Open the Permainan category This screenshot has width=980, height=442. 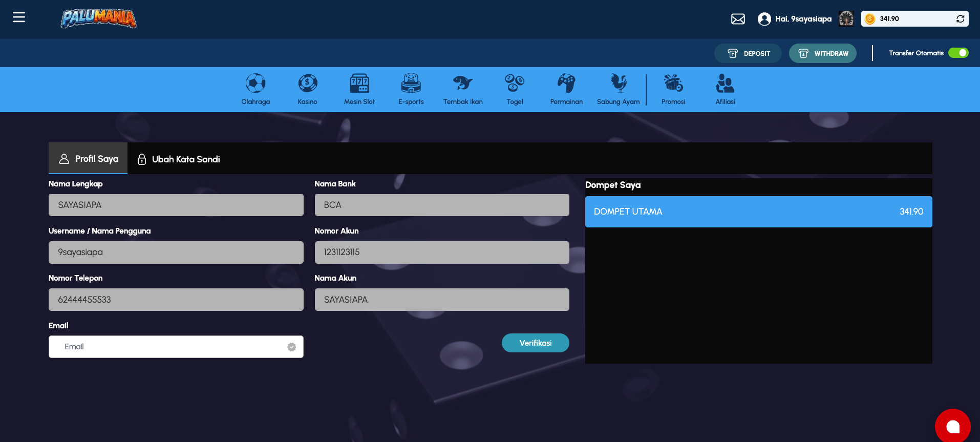[x=566, y=89]
